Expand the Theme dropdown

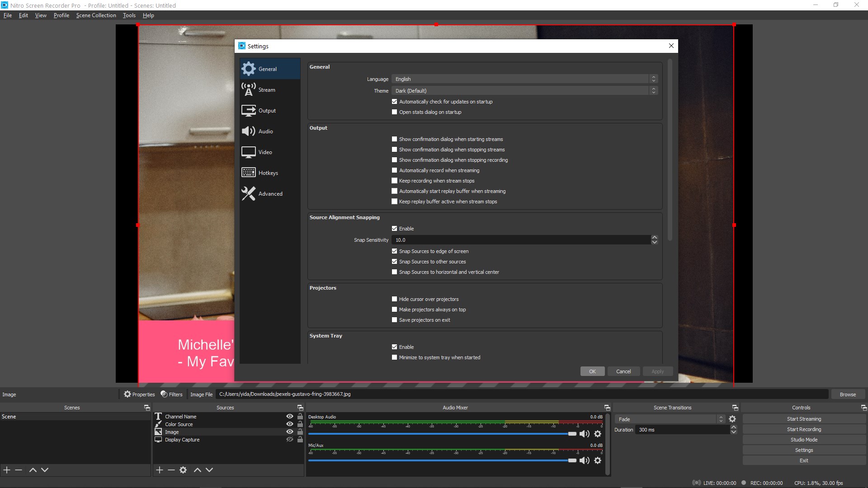(x=524, y=91)
